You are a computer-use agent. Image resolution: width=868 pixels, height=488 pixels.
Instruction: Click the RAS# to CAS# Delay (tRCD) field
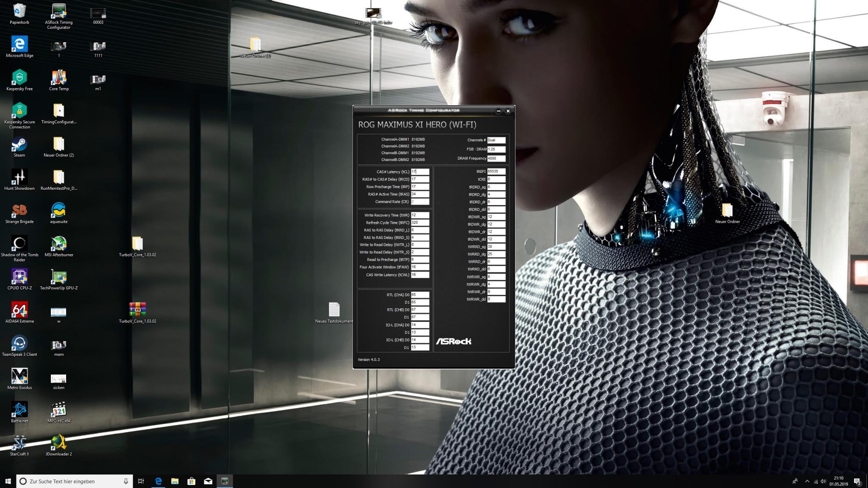pos(420,179)
